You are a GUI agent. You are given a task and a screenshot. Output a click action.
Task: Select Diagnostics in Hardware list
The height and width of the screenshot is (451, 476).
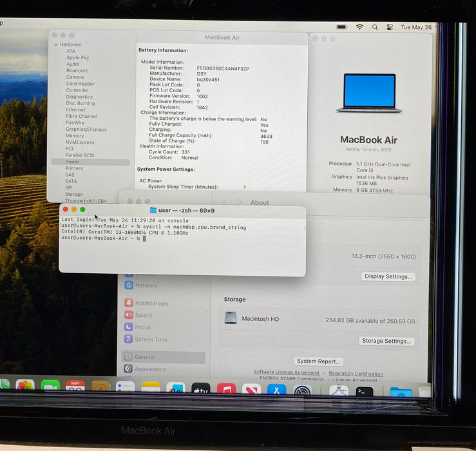(79, 97)
